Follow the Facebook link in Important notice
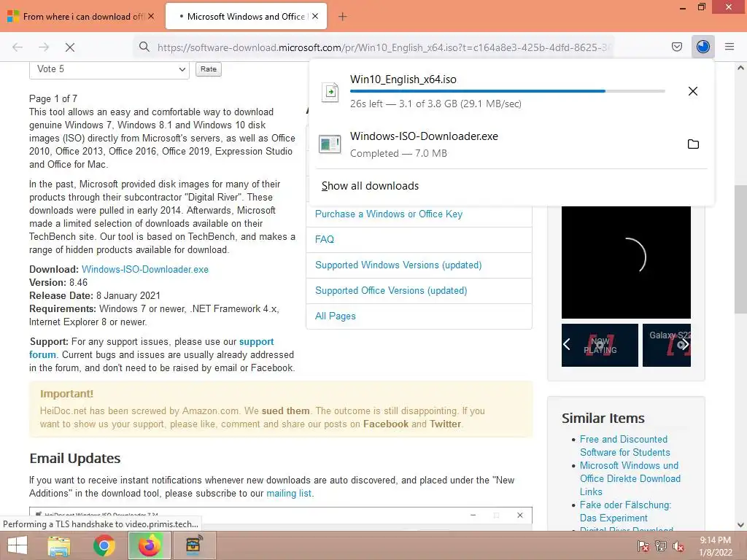 click(385, 424)
